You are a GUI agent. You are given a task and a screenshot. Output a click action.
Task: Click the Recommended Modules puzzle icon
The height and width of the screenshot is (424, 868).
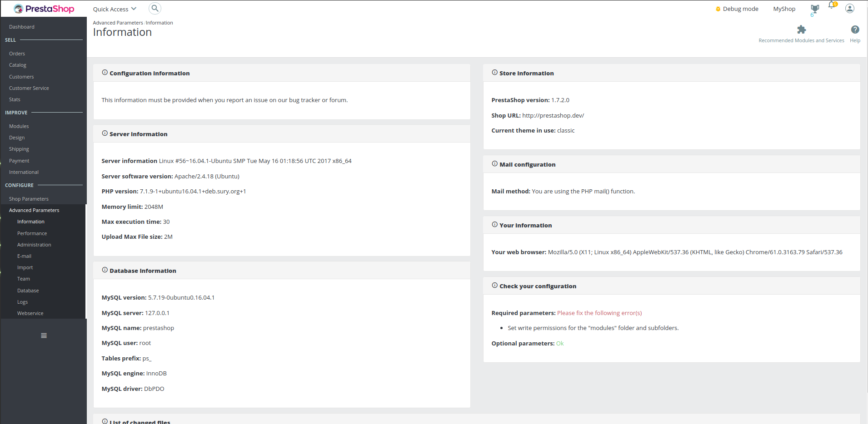click(801, 30)
